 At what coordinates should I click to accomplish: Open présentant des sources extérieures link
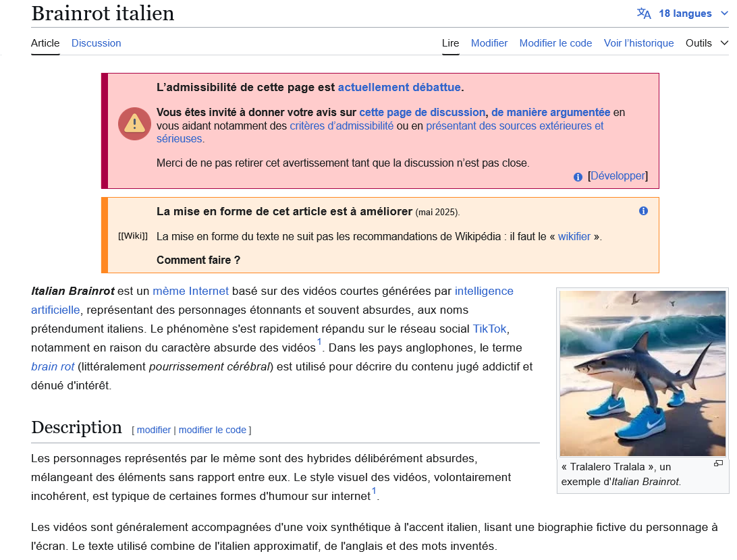[x=515, y=126]
